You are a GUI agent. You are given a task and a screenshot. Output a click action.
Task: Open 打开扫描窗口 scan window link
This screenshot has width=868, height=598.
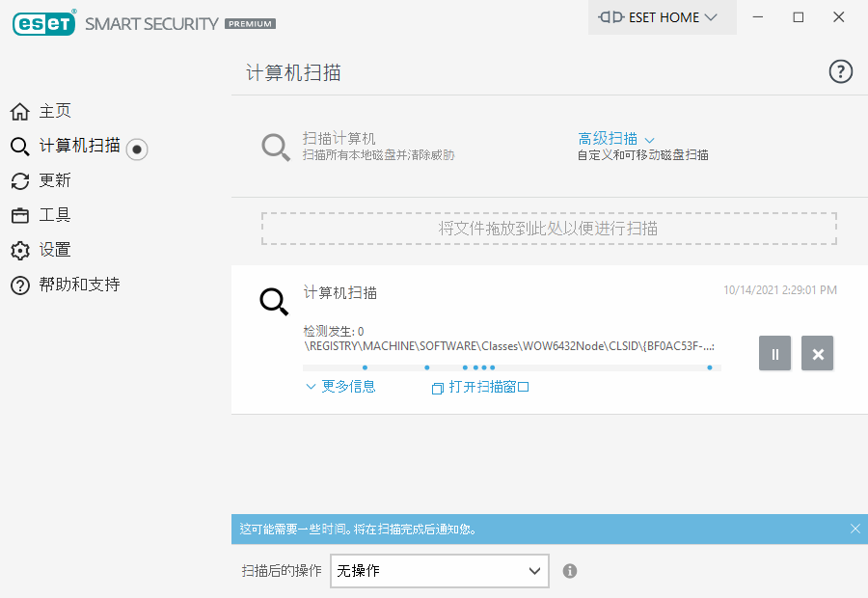[480, 387]
